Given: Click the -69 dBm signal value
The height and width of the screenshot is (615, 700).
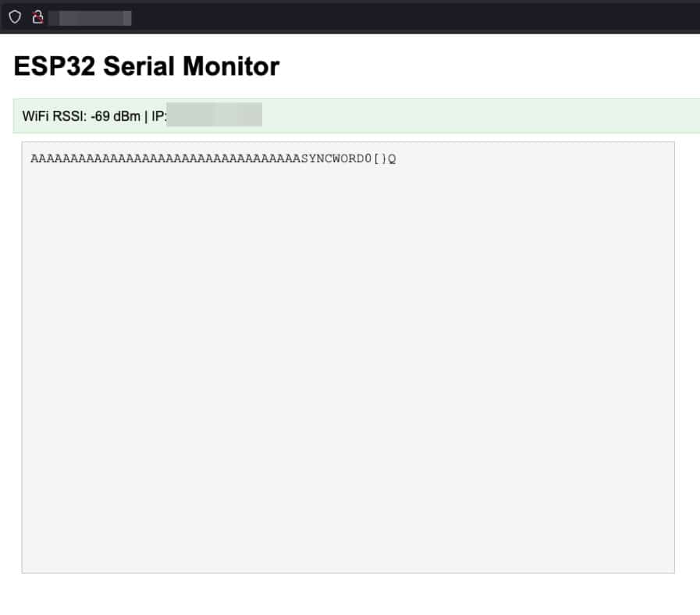Looking at the screenshot, I should pos(115,116).
